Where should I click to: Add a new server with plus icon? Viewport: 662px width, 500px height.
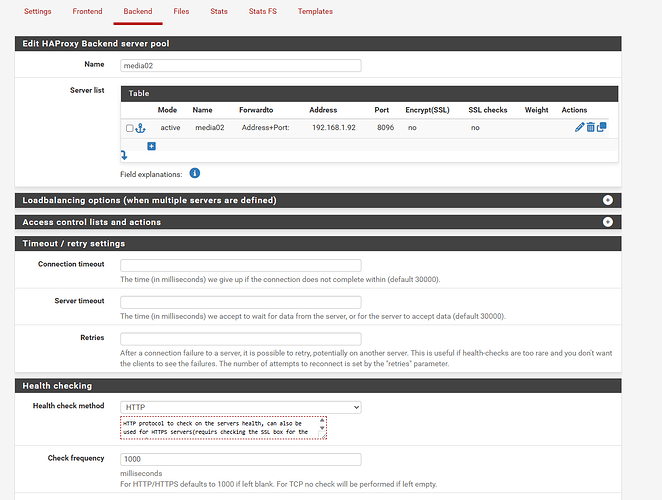tap(151, 146)
